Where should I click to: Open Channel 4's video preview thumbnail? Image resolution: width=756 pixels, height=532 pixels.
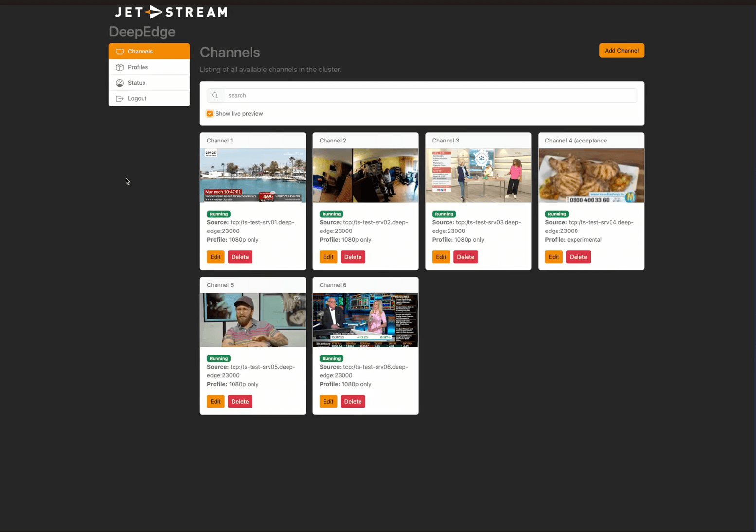(x=591, y=176)
